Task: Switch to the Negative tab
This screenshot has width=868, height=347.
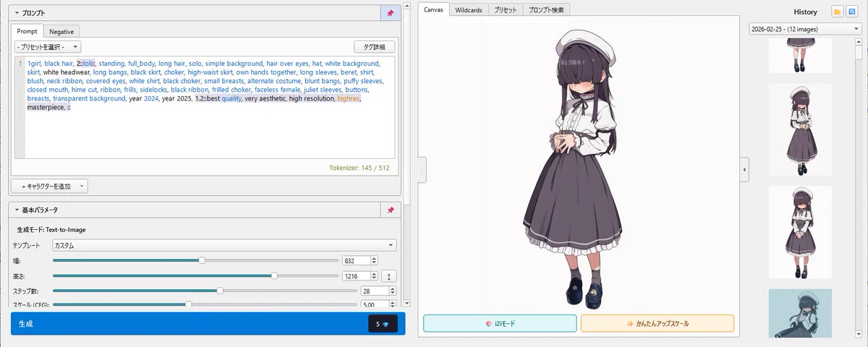Action: [61, 31]
